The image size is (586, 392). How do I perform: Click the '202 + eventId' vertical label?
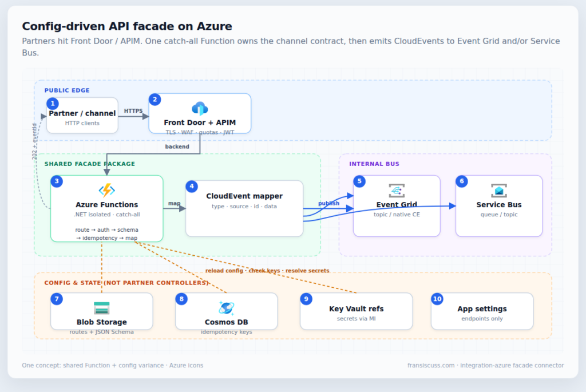(34, 141)
